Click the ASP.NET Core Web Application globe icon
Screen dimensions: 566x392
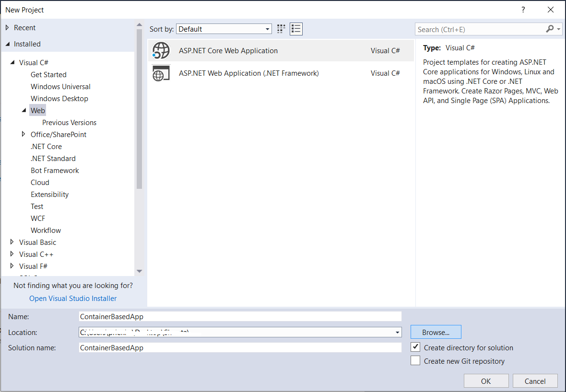tap(161, 50)
